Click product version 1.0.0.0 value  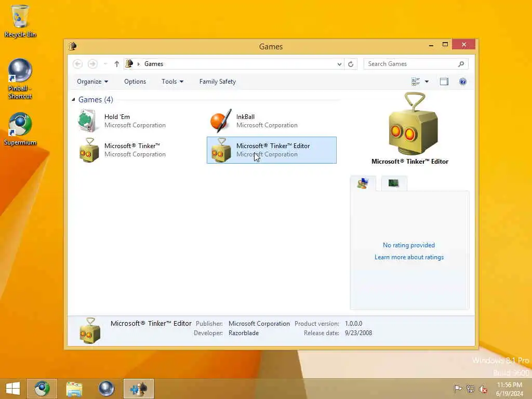point(353,323)
